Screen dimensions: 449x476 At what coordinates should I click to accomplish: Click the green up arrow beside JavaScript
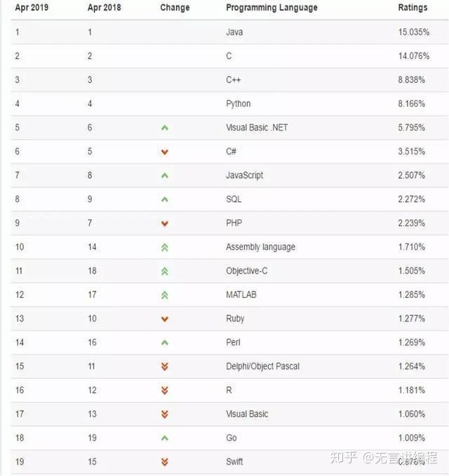(165, 176)
